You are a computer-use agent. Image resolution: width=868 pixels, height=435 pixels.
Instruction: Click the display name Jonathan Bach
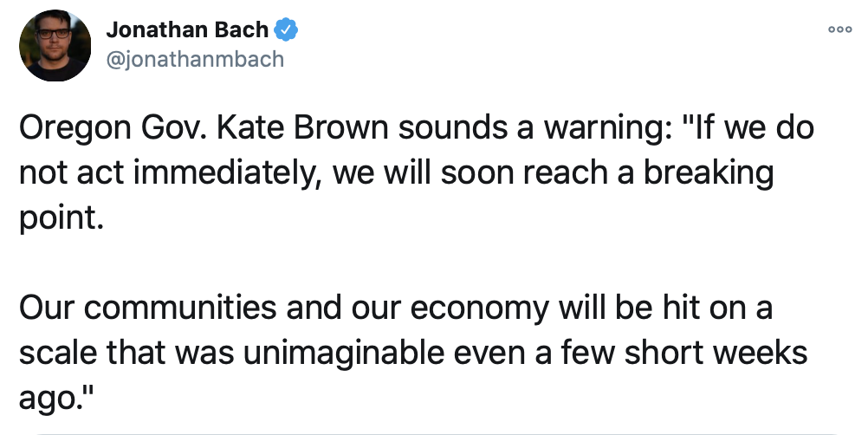[x=187, y=31]
